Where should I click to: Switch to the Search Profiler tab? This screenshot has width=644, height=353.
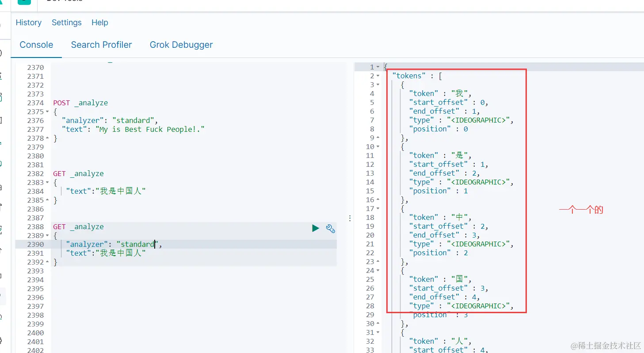pyautogui.click(x=102, y=45)
